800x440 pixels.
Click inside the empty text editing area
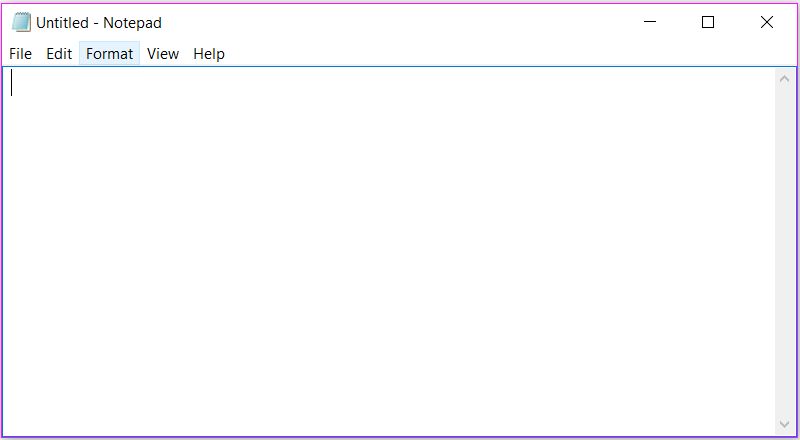389,252
